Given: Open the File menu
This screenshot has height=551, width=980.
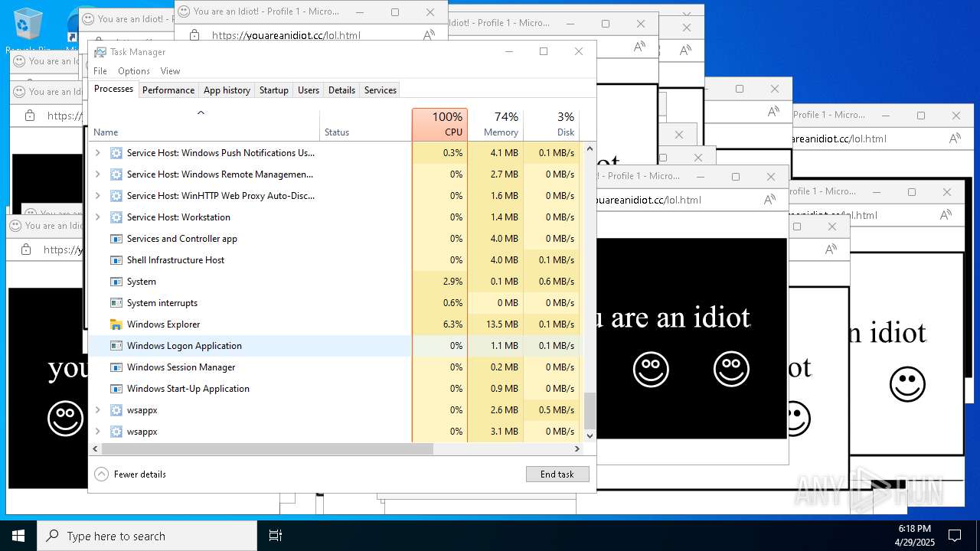Looking at the screenshot, I should (x=100, y=71).
